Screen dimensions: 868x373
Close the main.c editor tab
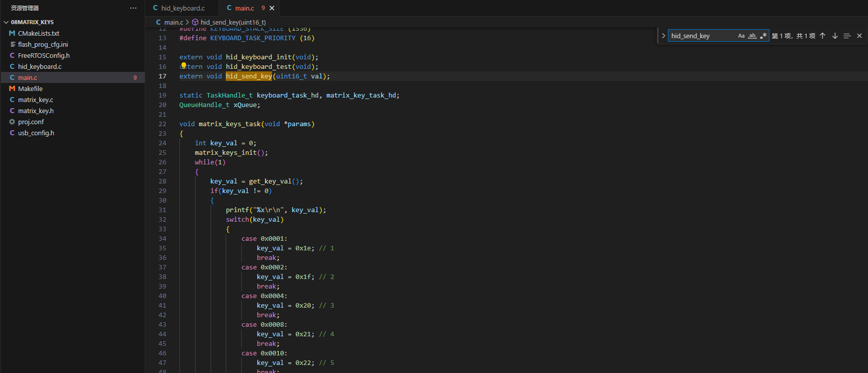point(272,8)
